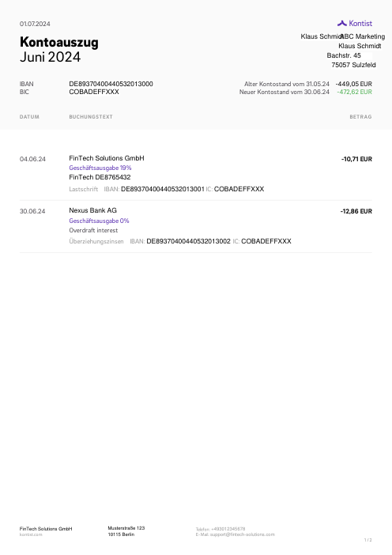Image resolution: width=392 pixels, height=555 pixels.
Task: Click the -10,71 EUR amount
Action: [356, 159]
